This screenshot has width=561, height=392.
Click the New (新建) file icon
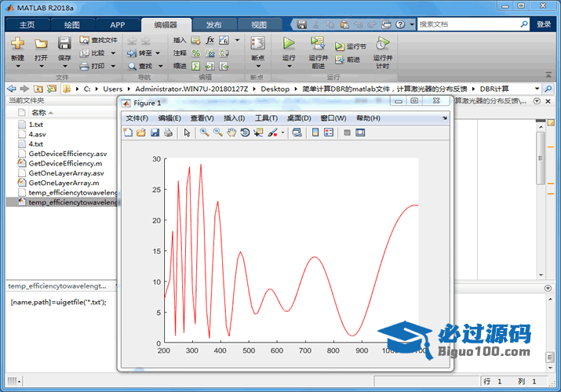(17, 43)
